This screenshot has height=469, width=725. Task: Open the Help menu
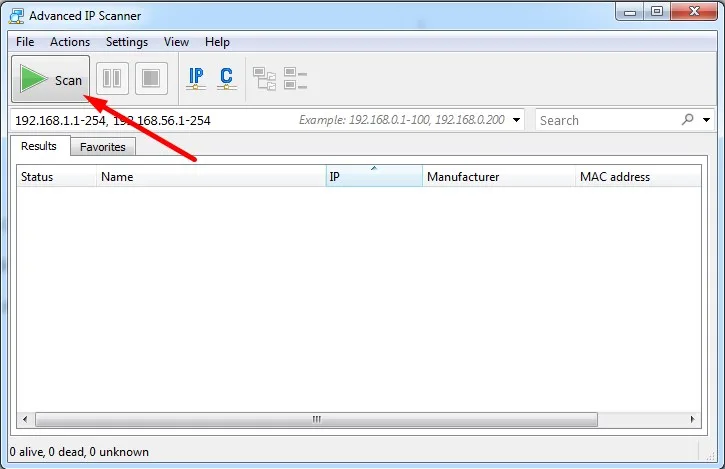click(217, 42)
